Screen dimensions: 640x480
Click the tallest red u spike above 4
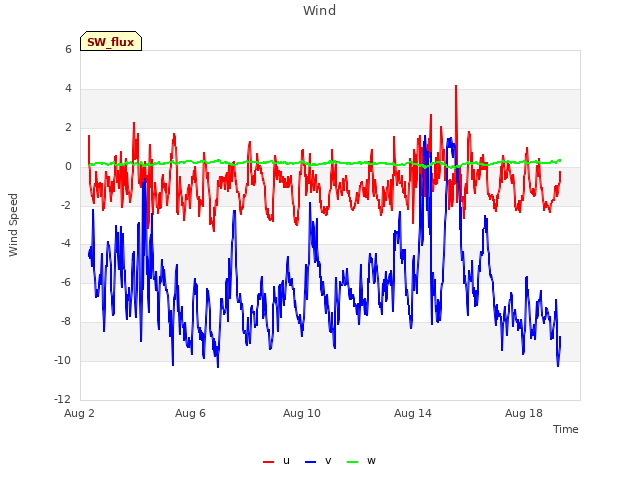tap(456, 87)
